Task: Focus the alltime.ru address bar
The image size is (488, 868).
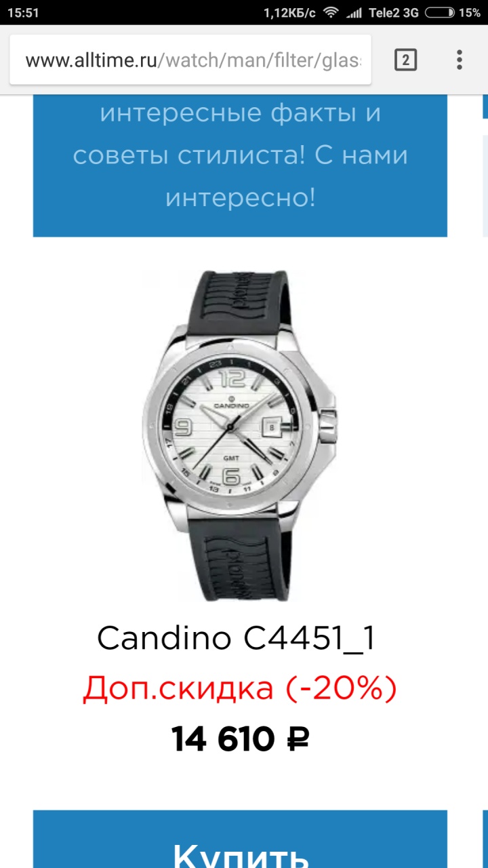Action: click(190, 60)
